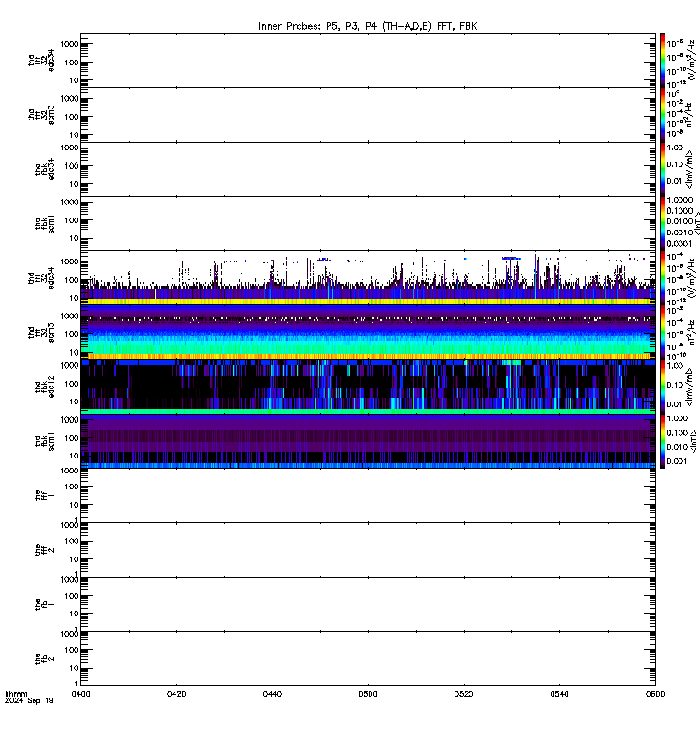Click the thd fbk edc12 spectrogram

click(x=368, y=387)
